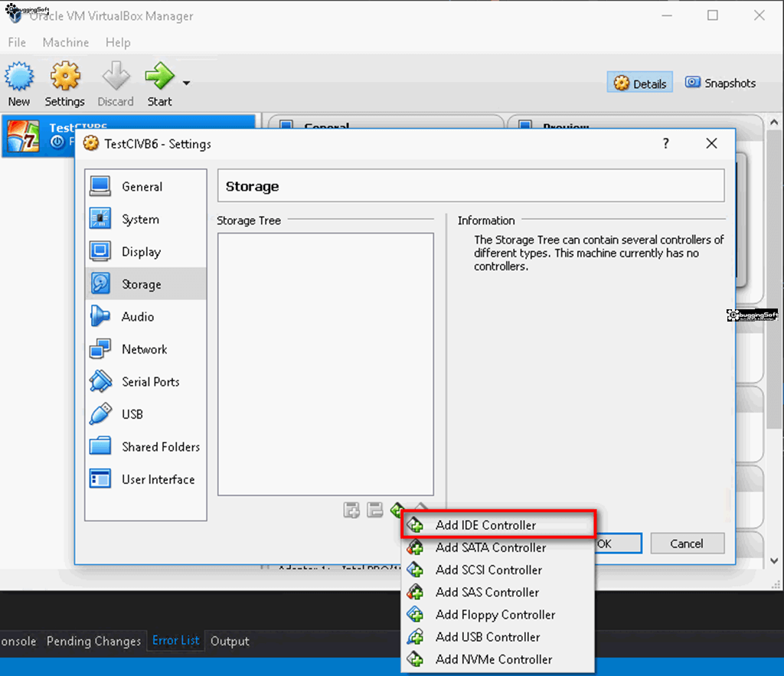Click the OK button in Settings dialog
The width and height of the screenshot is (784, 676).
point(619,544)
